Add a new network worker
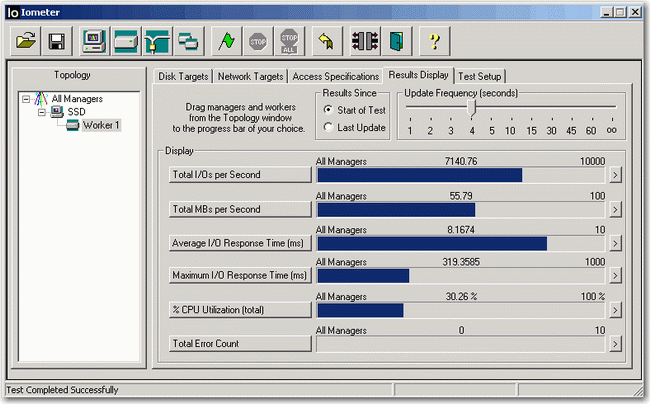 tap(157, 41)
